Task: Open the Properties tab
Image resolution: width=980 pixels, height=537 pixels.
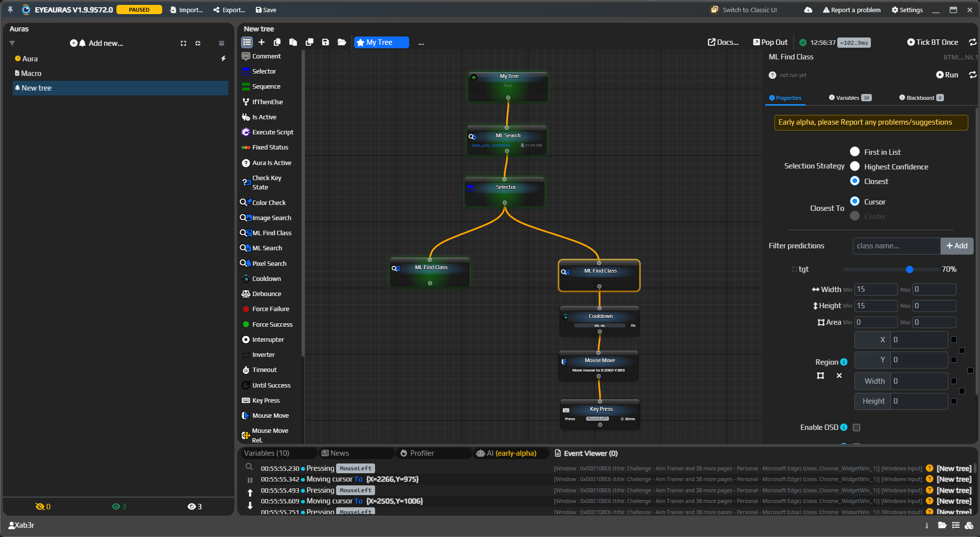Action: pos(785,98)
